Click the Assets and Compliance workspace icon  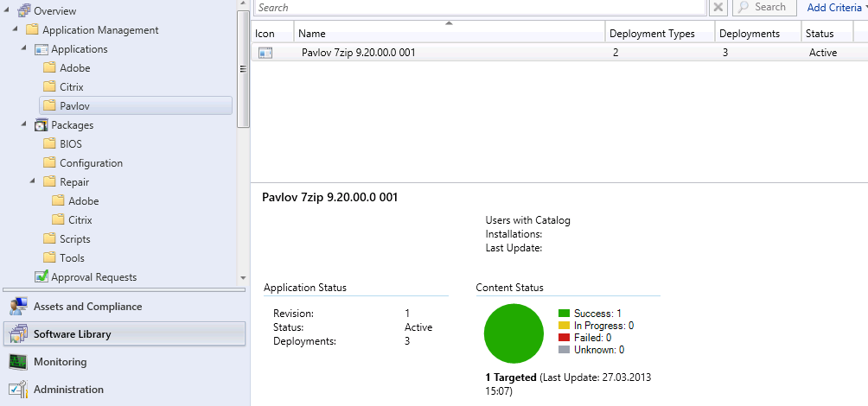16,307
